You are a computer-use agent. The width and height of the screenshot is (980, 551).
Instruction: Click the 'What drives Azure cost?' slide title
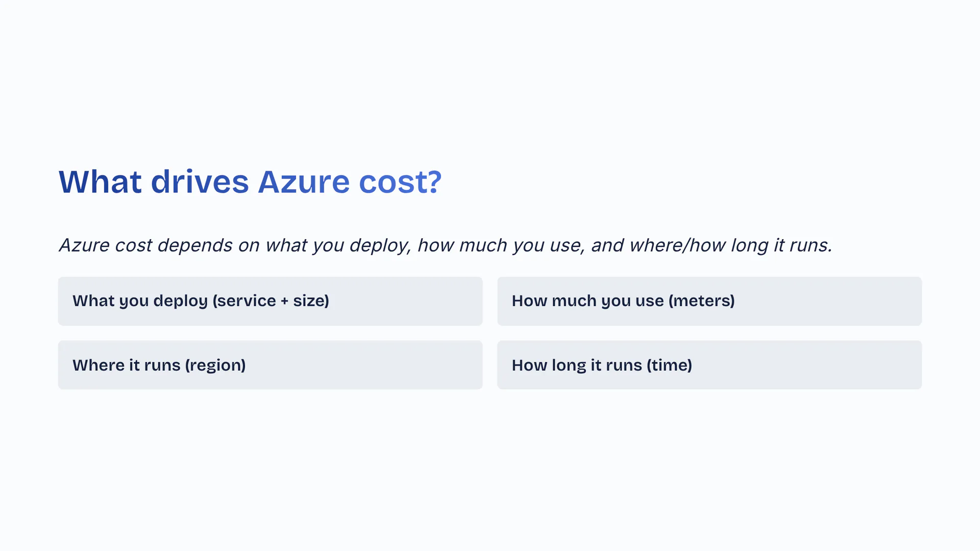[250, 182]
